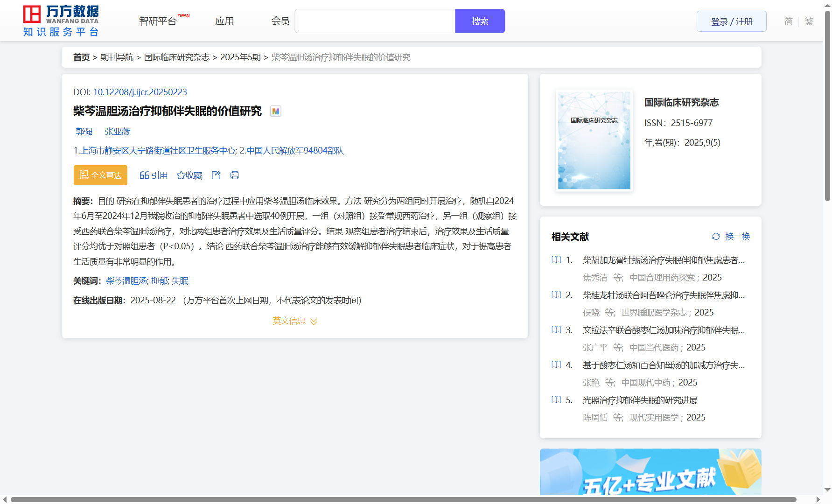Click the M badge next to article title
Viewport: 832px width, 504px height.
click(276, 112)
